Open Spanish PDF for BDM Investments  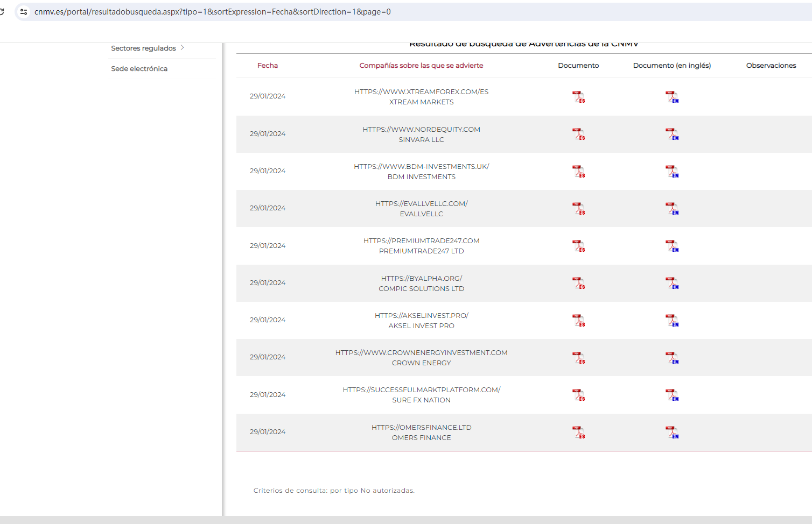tap(578, 171)
